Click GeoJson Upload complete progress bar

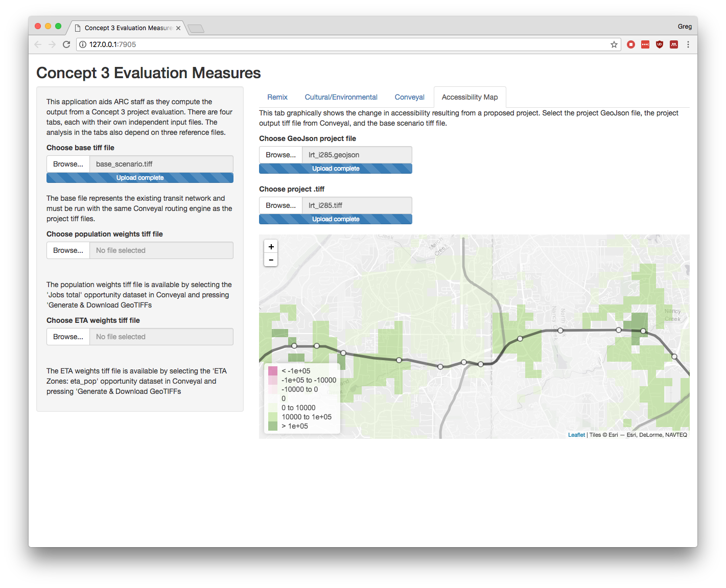336,169
